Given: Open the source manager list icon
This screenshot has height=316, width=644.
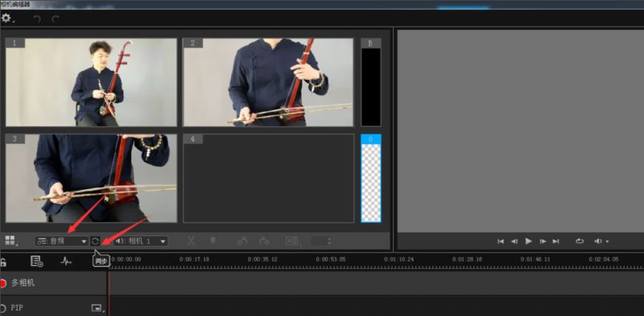Looking at the screenshot, I should coord(37,261).
